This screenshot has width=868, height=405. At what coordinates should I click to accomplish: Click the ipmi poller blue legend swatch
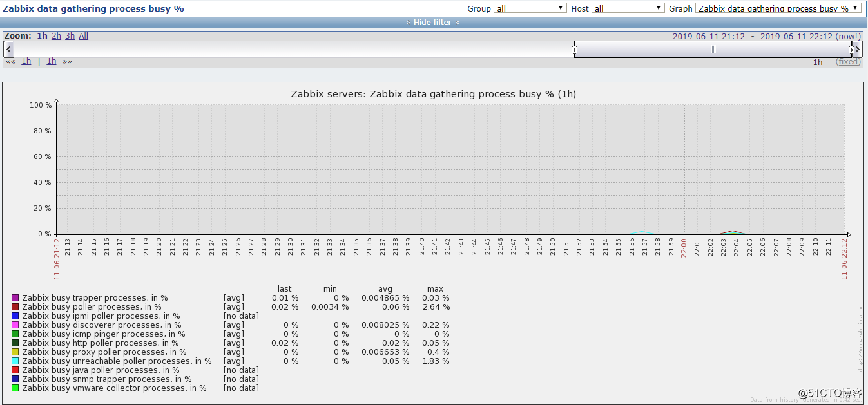coord(15,316)
